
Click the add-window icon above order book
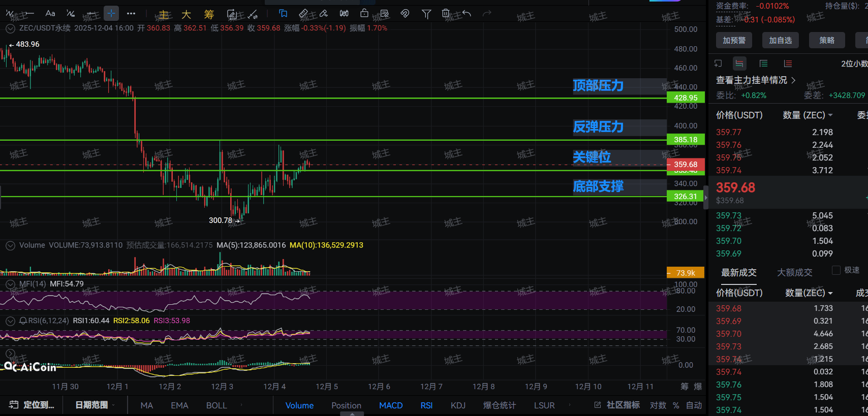point(718,63)
